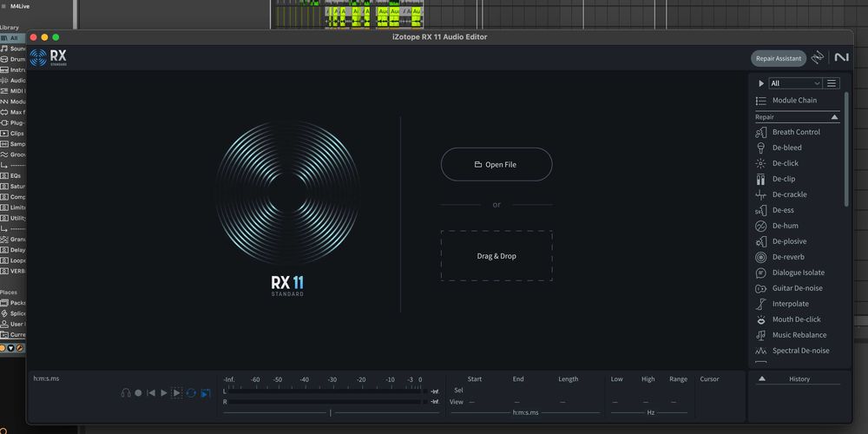Rewind to start with skip-back button

click(150, 393)
